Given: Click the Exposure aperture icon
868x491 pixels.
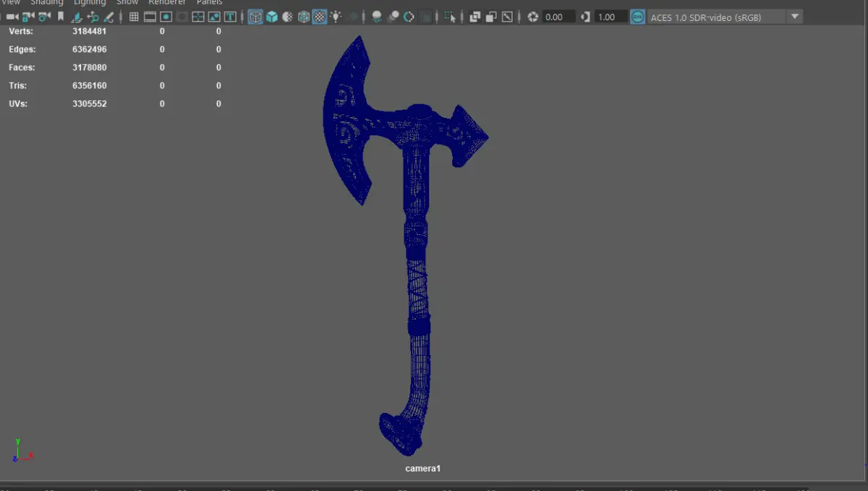Looking at the screenshot, I should [x=533, y=17].
